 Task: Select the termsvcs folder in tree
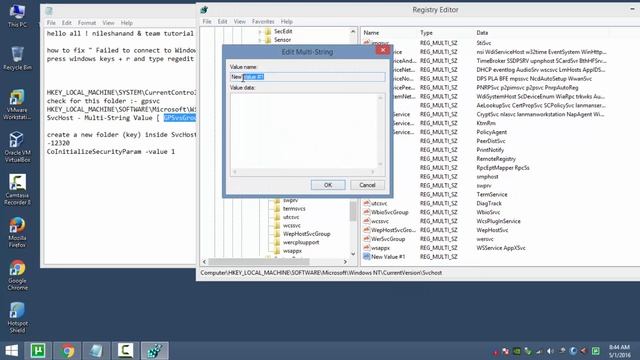294,209
